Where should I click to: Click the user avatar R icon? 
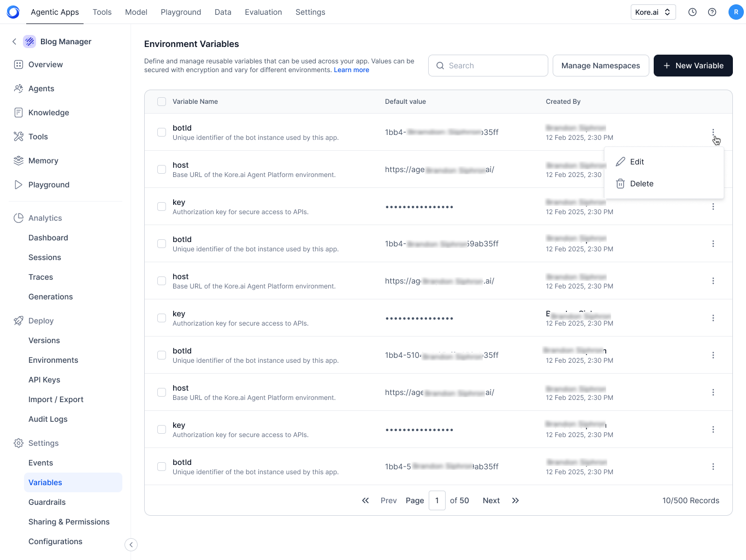coord(736,12)
